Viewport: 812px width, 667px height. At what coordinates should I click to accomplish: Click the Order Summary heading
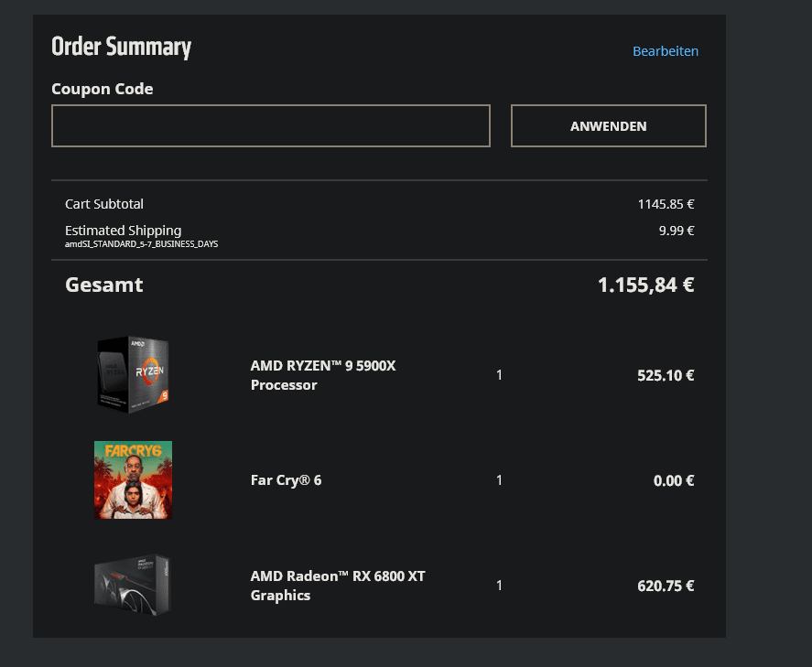tap(121, 47)
